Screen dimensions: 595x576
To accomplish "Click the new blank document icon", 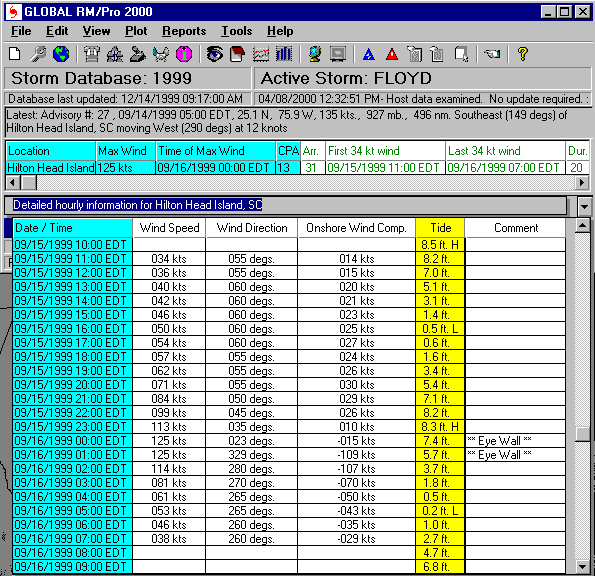I will (15, 54).
